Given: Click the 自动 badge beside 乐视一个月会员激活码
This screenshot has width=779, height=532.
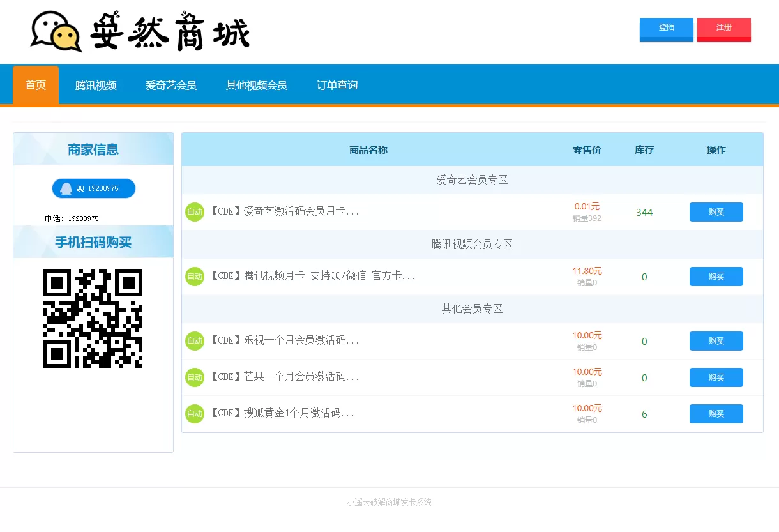Looking at the screenshot, I should (x=195, y=341).
